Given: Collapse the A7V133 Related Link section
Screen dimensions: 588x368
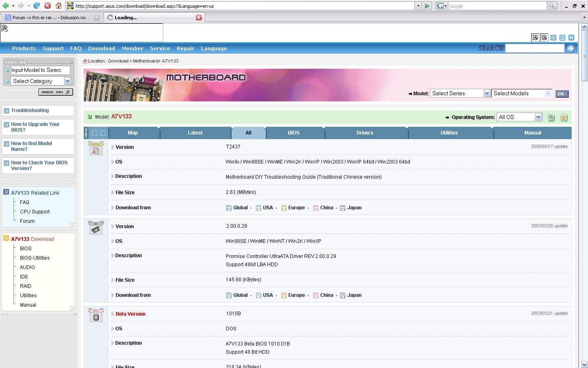Looking at the screenshot, I should click(6, 192).
